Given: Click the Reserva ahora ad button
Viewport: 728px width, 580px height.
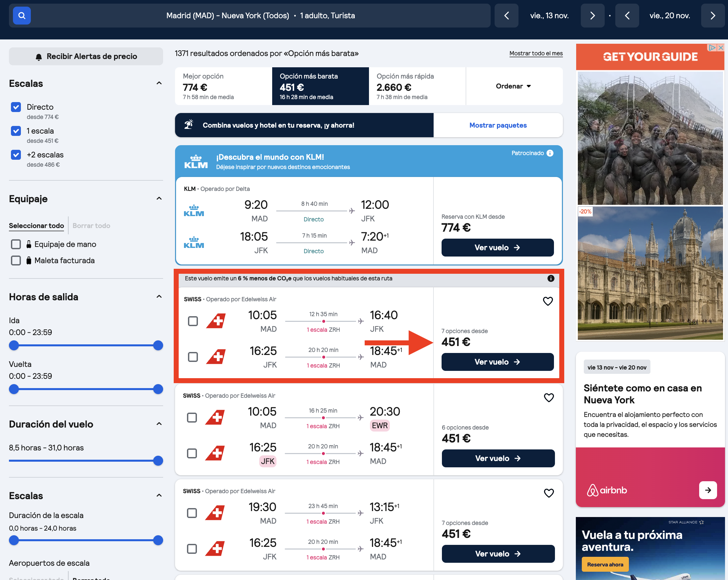Looking at the screenshot, I should [605, 564].
